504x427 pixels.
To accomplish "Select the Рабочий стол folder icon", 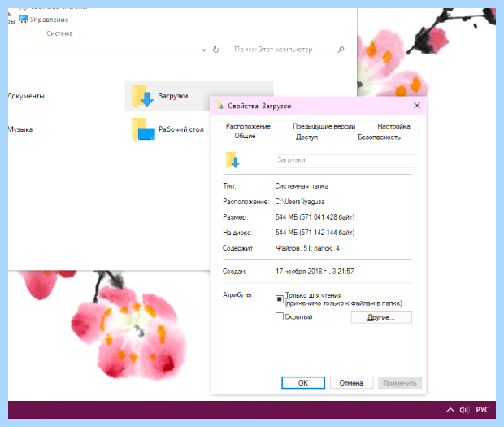I will [x=143, y=129].
